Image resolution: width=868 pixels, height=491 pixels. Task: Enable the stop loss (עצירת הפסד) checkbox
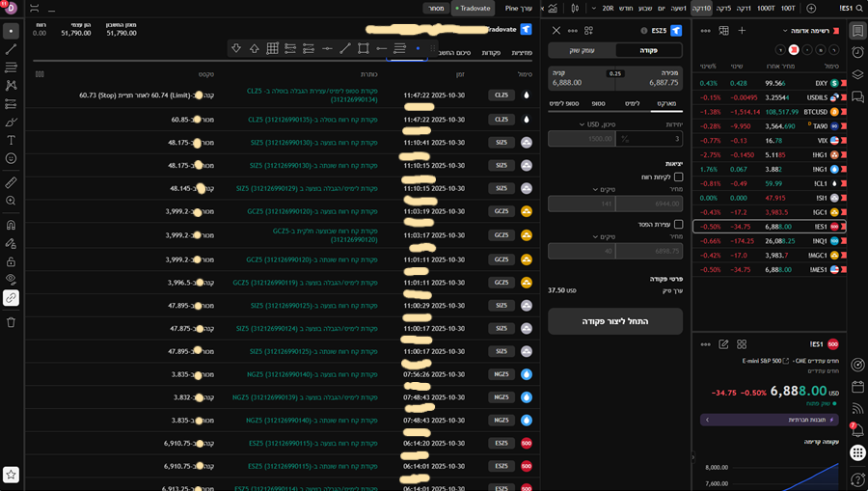coord(678,225)
